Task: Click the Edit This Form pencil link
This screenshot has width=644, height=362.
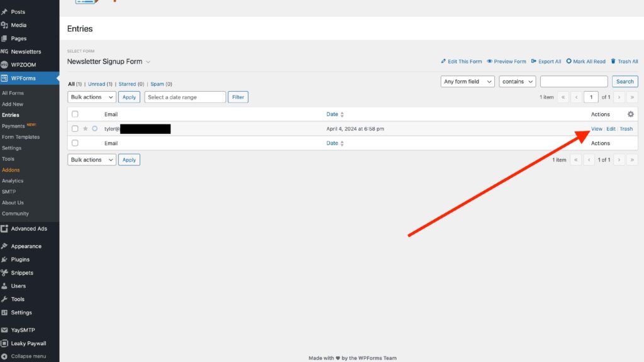Action: 462,62
